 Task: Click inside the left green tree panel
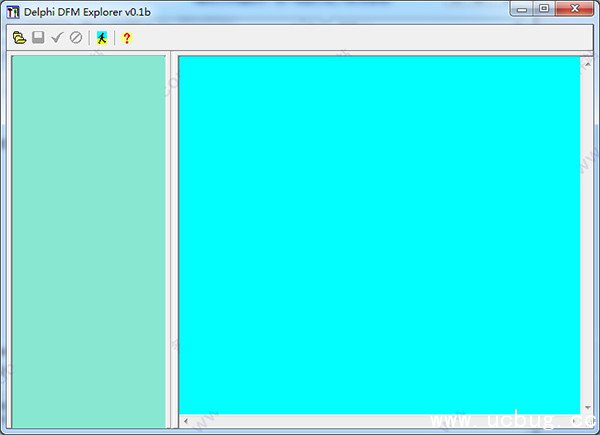(x=88, y=240)
